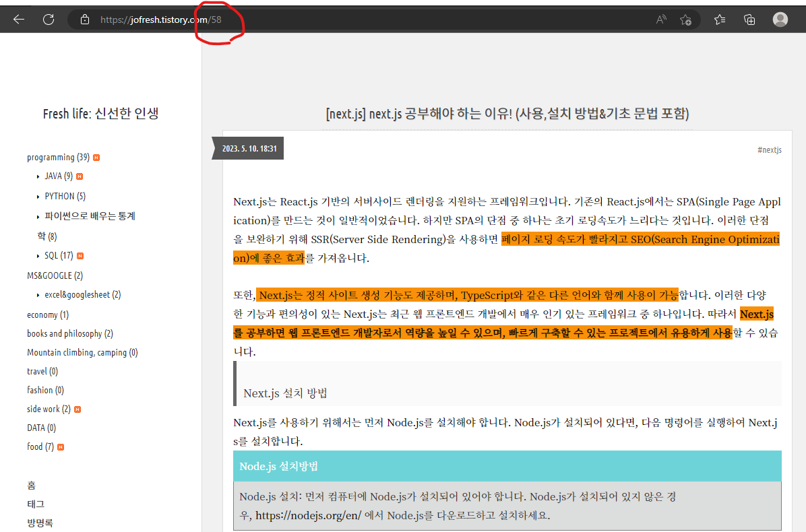Open the excel&googlesheet (2) subcategory
806x532 pixels.
(x=82, y=295)
